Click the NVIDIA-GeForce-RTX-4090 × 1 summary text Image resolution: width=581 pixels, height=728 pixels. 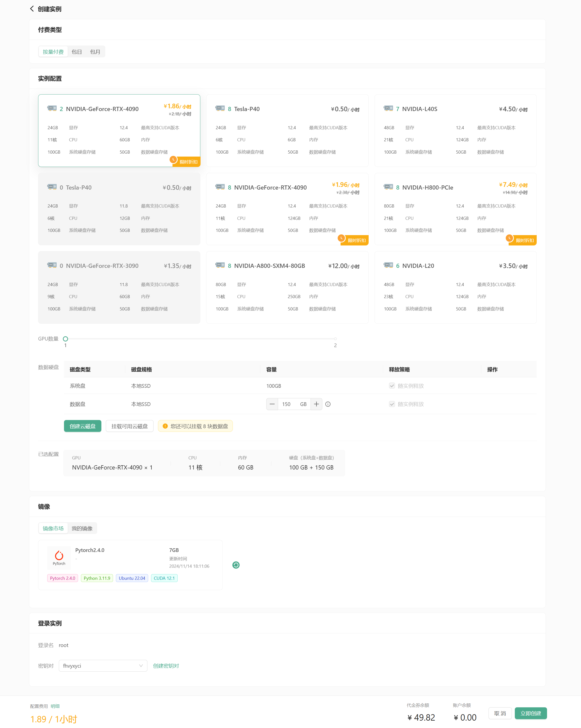click(112, 467)
